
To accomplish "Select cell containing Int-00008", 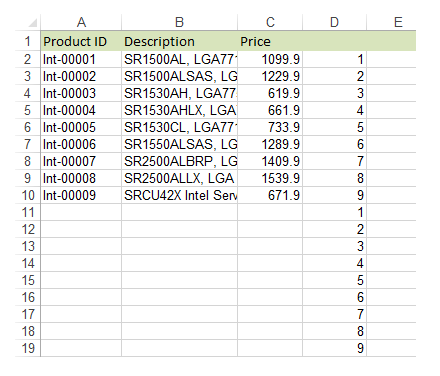I will click(81, 178).
